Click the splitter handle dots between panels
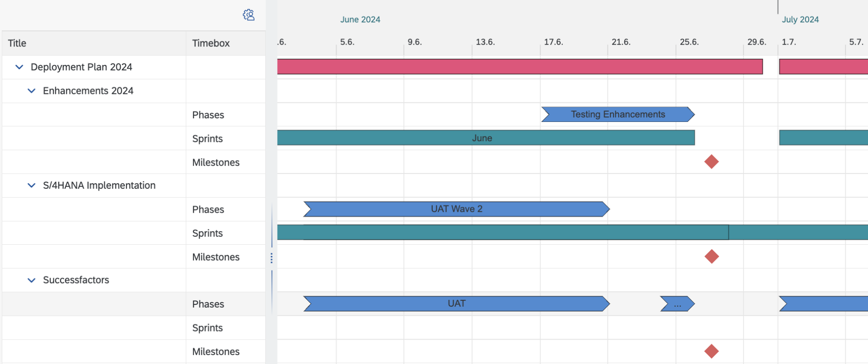Image resolution: width=868 pixels, height=364 pixels. [x=271, y=258]
